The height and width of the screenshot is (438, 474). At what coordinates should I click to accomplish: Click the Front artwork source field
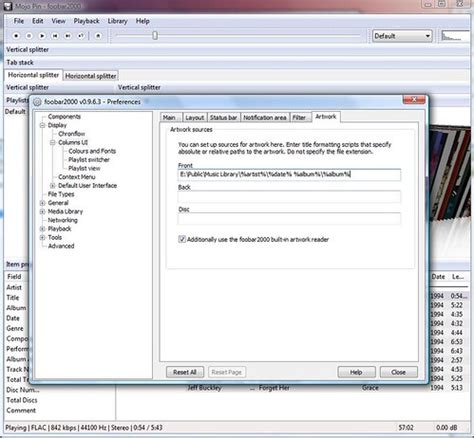point(289,174)
